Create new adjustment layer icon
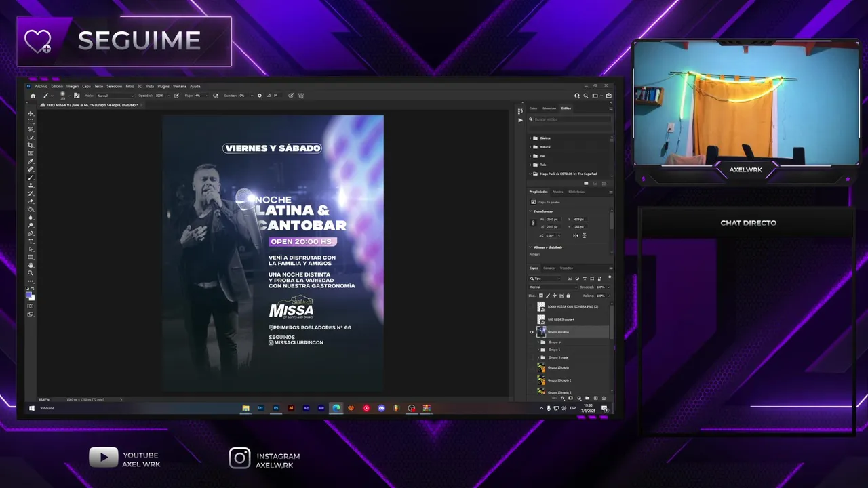This screenshot has height=488, width=868. pyautogui.click(x=579, y=398)
